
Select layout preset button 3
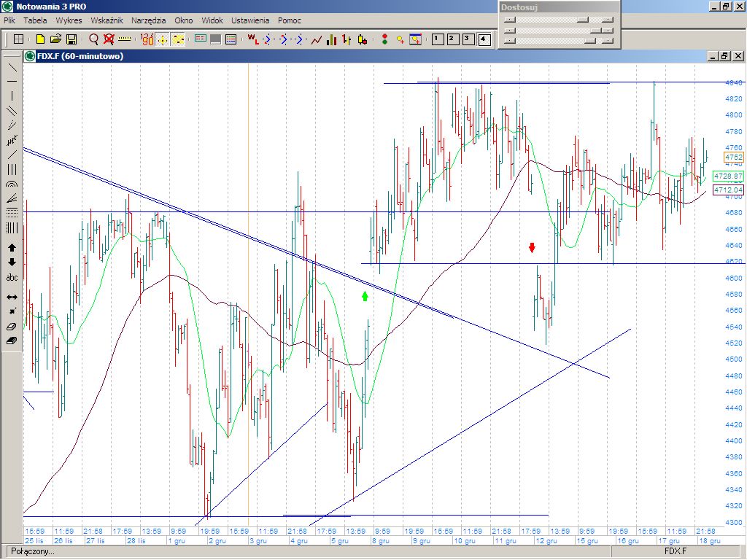pyautogui.click(x=469, y=39)
